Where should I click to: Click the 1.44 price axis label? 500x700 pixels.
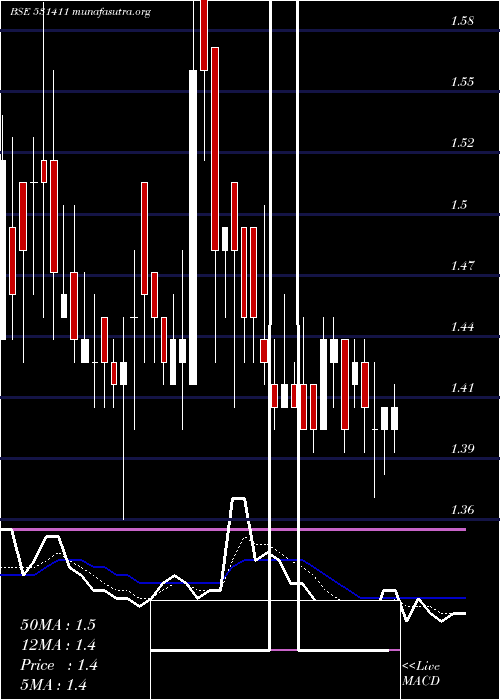click(462, 326)
